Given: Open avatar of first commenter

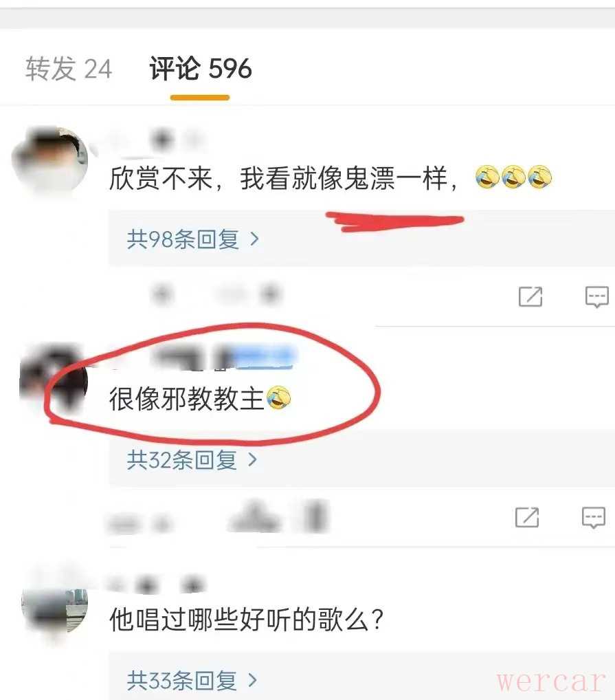Looking at the screenshot, I should (x=50, y=161).
